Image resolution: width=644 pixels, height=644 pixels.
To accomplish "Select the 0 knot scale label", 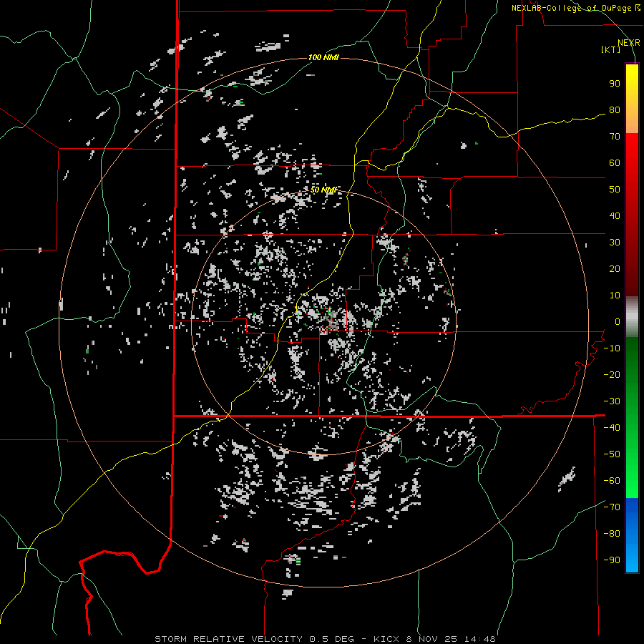I will 618,322.
